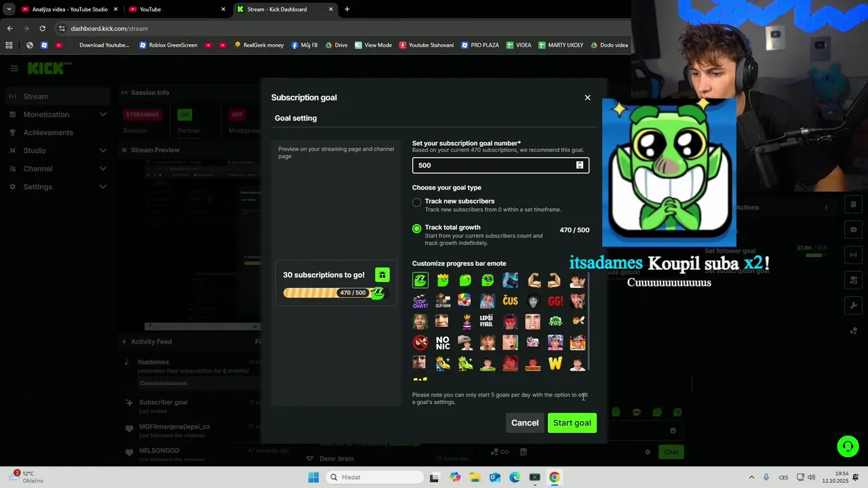The width and height of the screenshot is (868, 488).
Task: Pick the green crowned dodo bird emote
Action: [465, 364]
